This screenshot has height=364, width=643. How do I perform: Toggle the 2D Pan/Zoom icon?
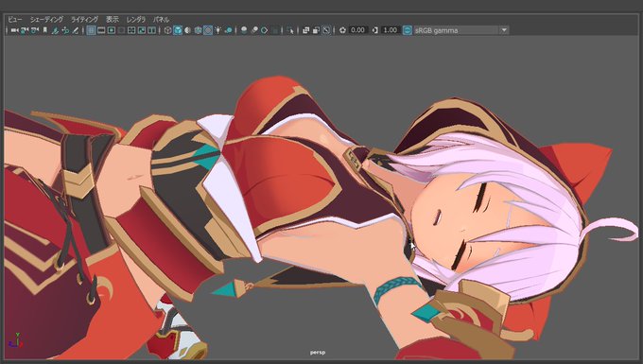(65, 30)
